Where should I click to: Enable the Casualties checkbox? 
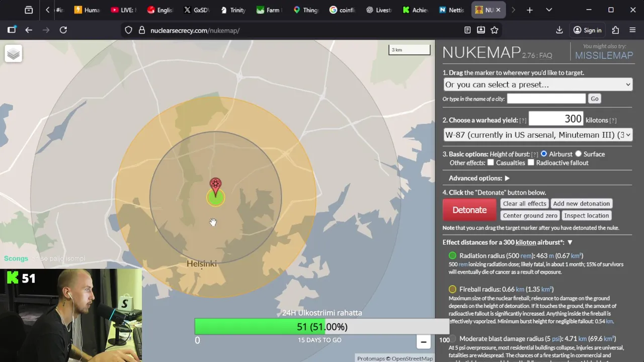[491, 162]
